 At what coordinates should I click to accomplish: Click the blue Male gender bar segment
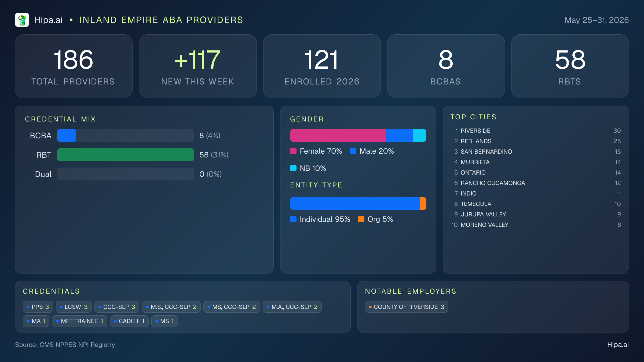[x=399, y=135]
